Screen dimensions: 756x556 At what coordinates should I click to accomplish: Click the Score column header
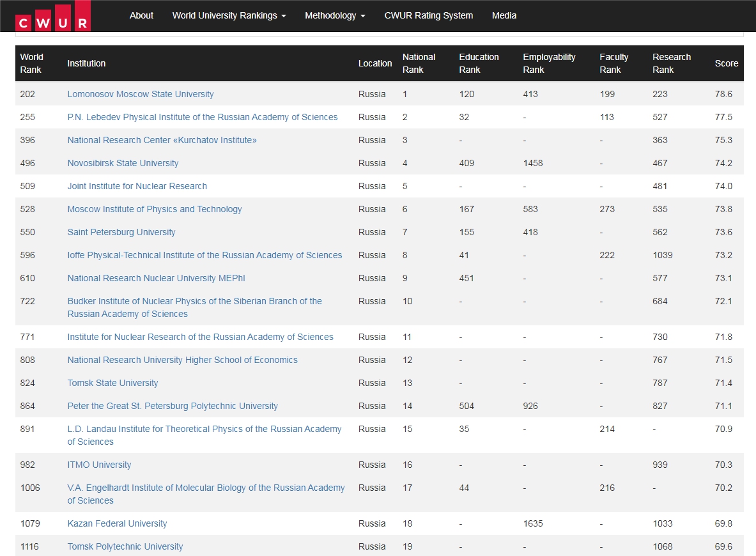[726, 63]
